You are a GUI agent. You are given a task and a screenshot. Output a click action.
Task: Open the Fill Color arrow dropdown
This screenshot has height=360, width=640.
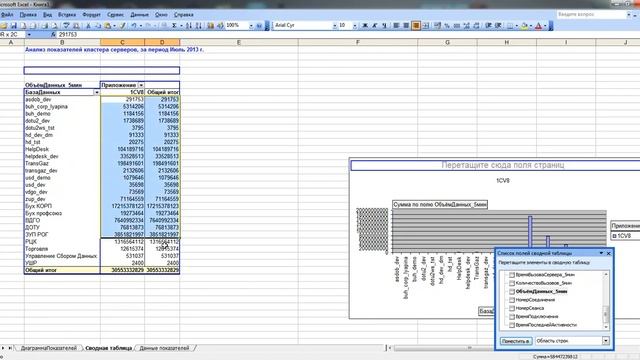click(x=531, y=26)
